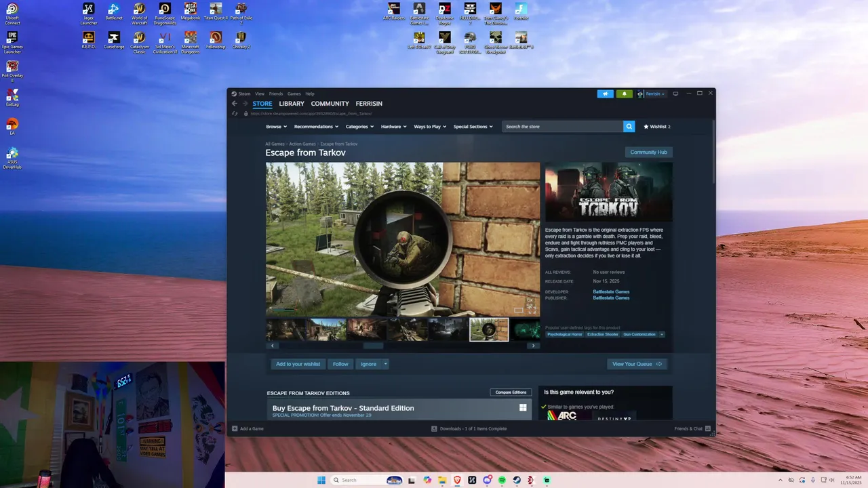Open the Hardware dropdown
Image resolution: width=868 pixels, height=488 pixels.
(393, 127)
